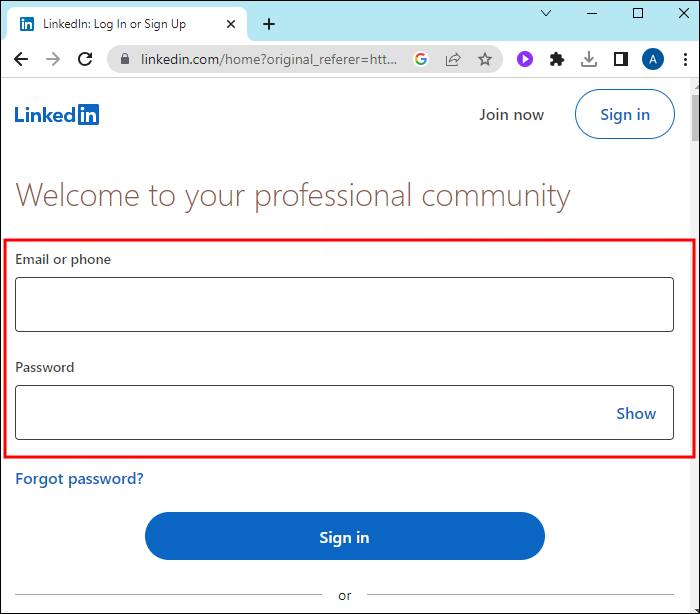Image resolution: width=700 pixels, height=614 pixels.
Task: Open the Chrome profile avatar menu
Action: [653, 59]
